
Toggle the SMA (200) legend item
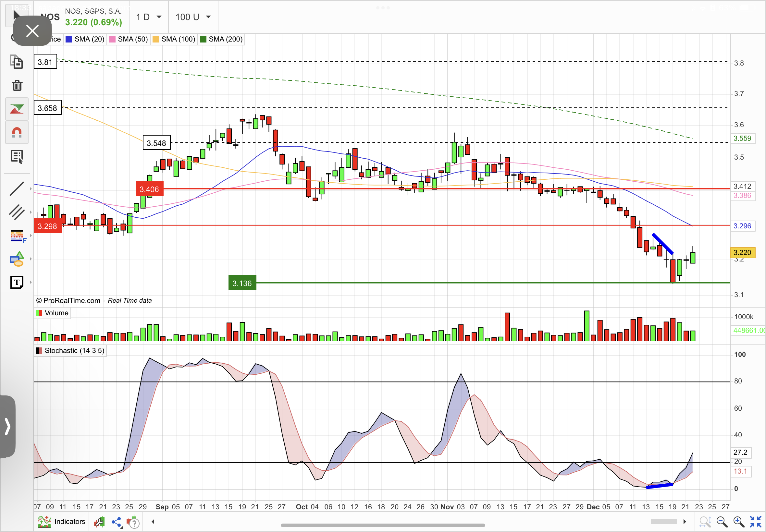[x=221, y=39]
